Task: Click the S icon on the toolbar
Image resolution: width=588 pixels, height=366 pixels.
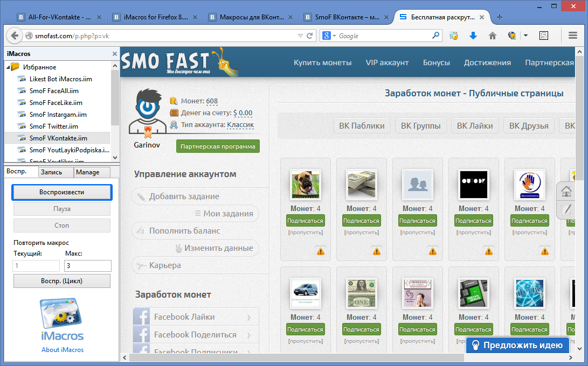Action: coord(544,36)
